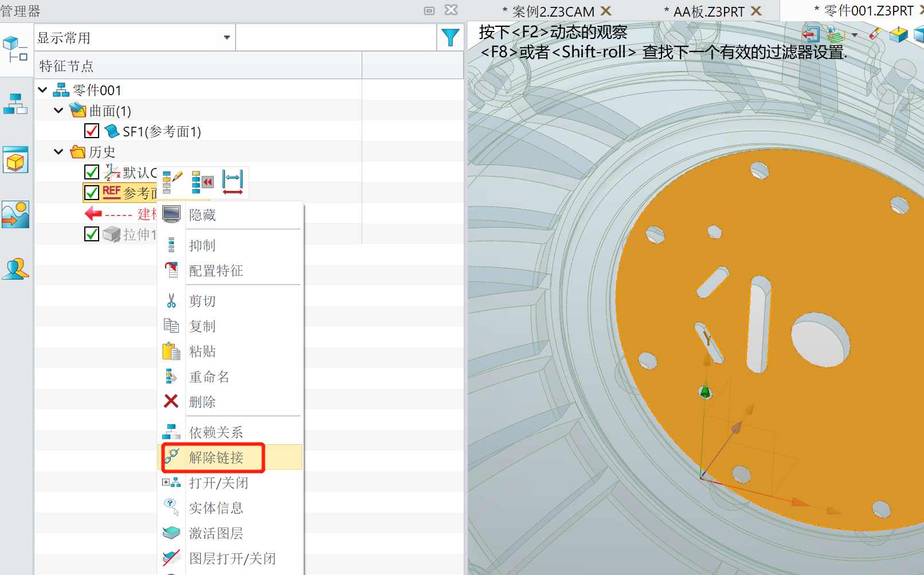The height and width of the screenshot is (575, 924).
Task: Click the clipboard icon beside 粘贴
Action: click(171, 351)
